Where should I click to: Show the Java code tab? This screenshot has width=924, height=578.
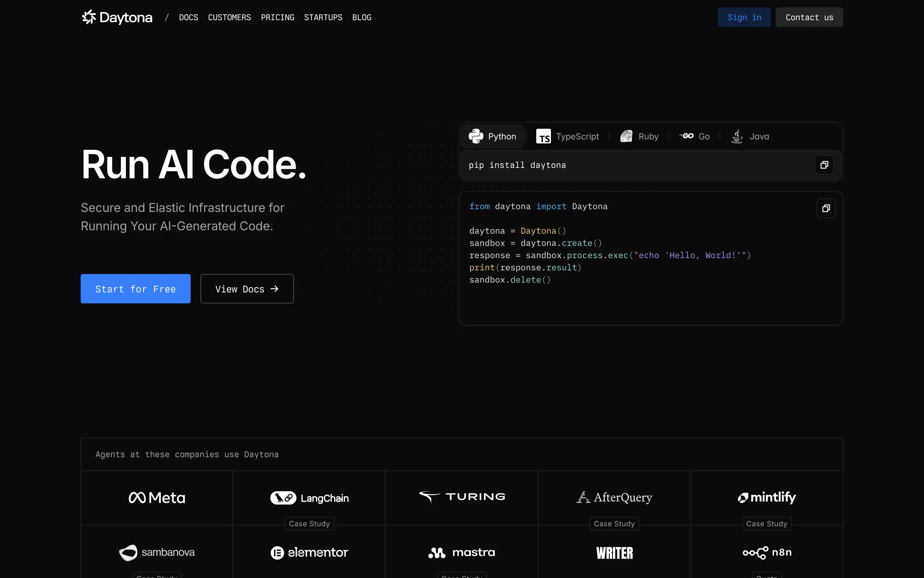click(750, 136)
